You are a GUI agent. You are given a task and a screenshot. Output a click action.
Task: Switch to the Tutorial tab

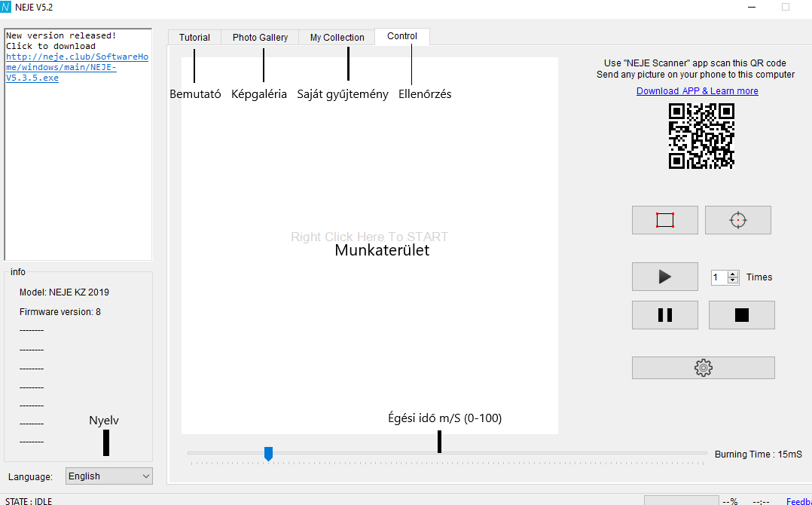[x=194, y=38]
